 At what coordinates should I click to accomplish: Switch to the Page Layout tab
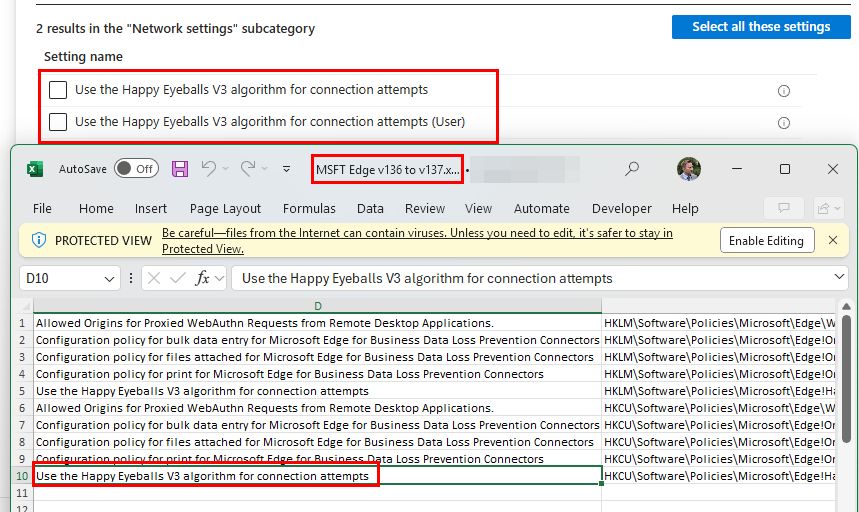(225, 209)
